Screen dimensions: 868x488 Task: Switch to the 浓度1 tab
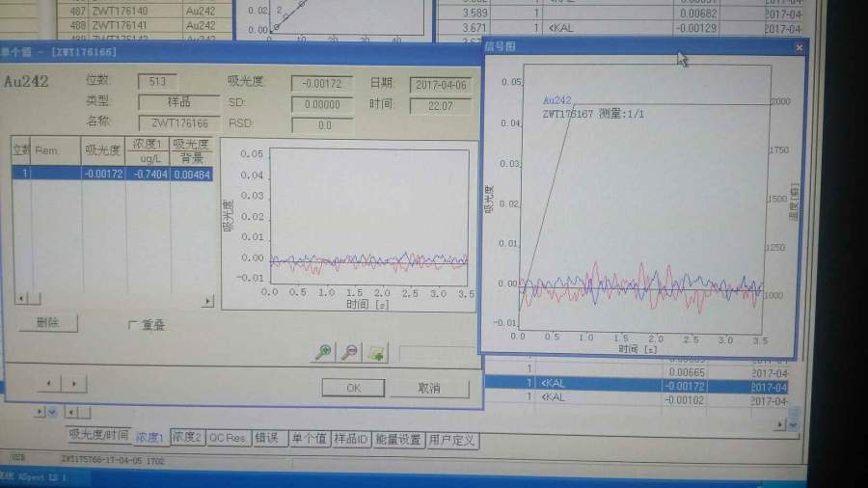[x=150, y=437]
